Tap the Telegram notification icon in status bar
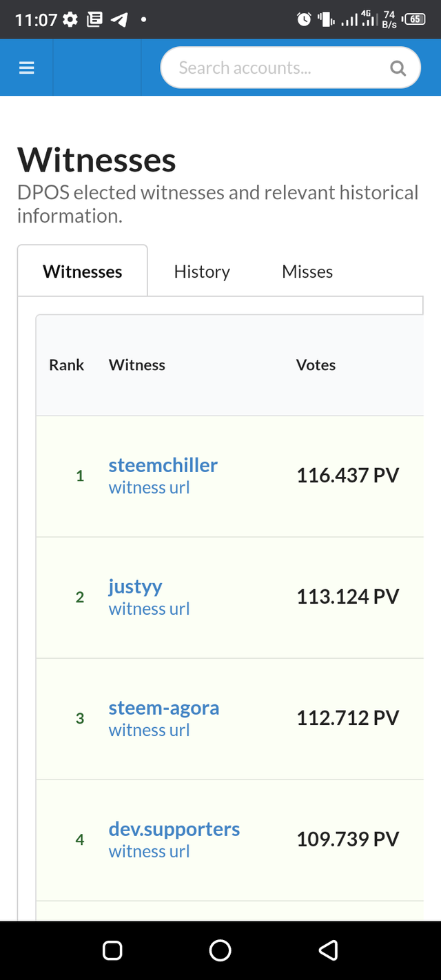The width and height of the screenshot is (441, 980). [119, 20]
